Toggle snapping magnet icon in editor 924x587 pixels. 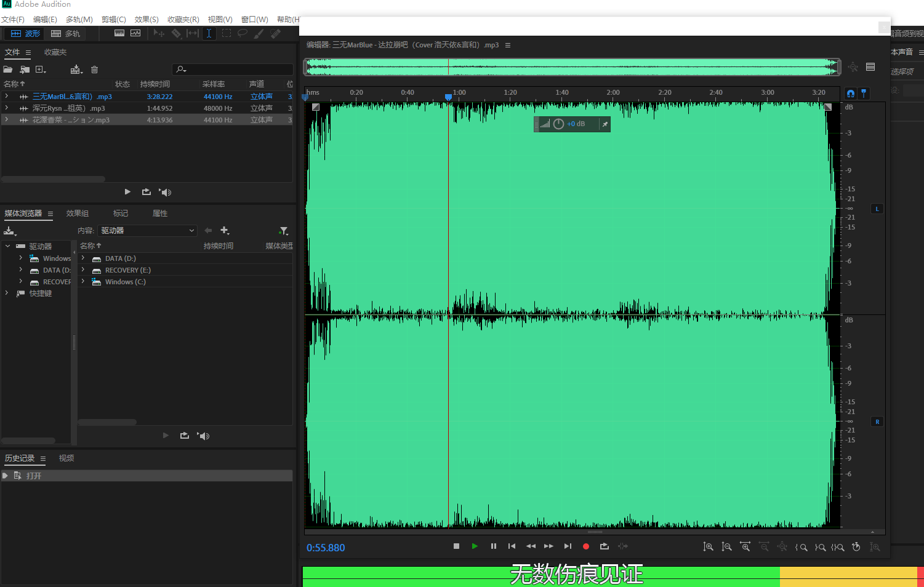pyautogui.click(x=851, y=94)
